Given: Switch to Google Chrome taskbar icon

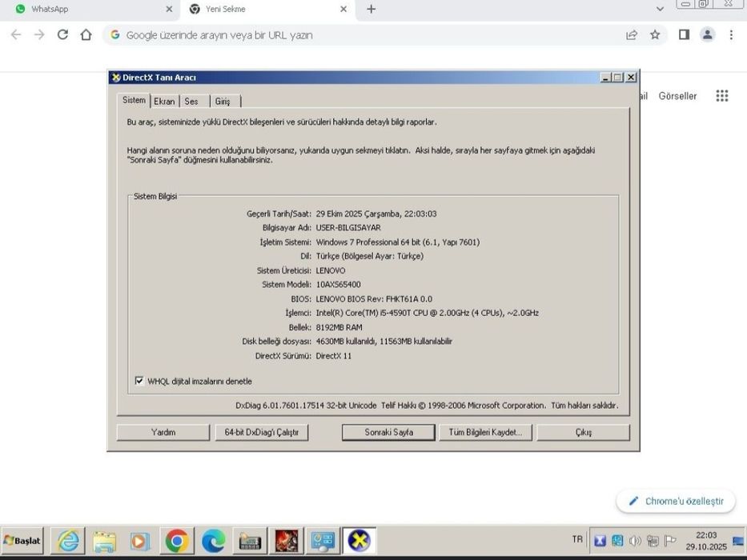Looking at the screenshot, I should (177, 541).
